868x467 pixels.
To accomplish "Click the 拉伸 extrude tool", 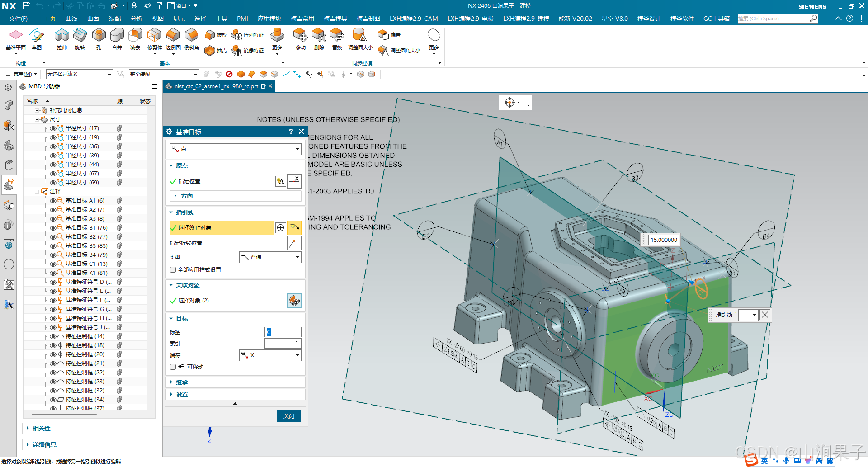I will point(62,39).
